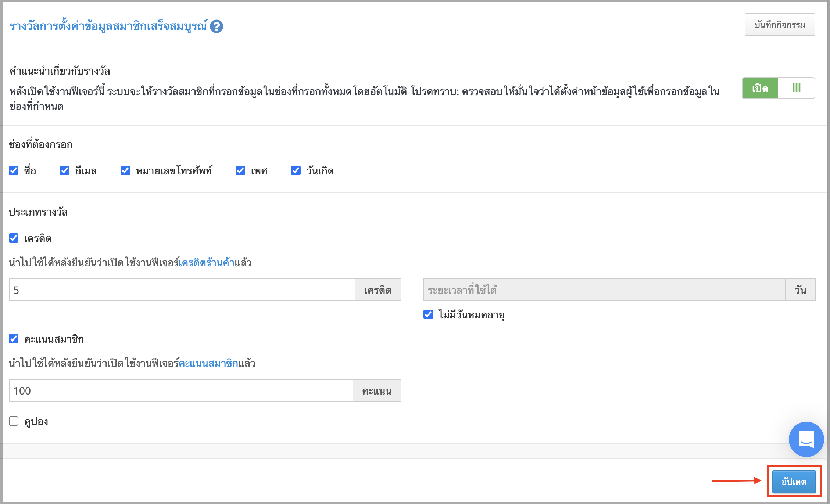The width and height of the screenshot is (830, 504).
Task: Uncheck the ชื่อ required field checkbox
Action: 14,170
